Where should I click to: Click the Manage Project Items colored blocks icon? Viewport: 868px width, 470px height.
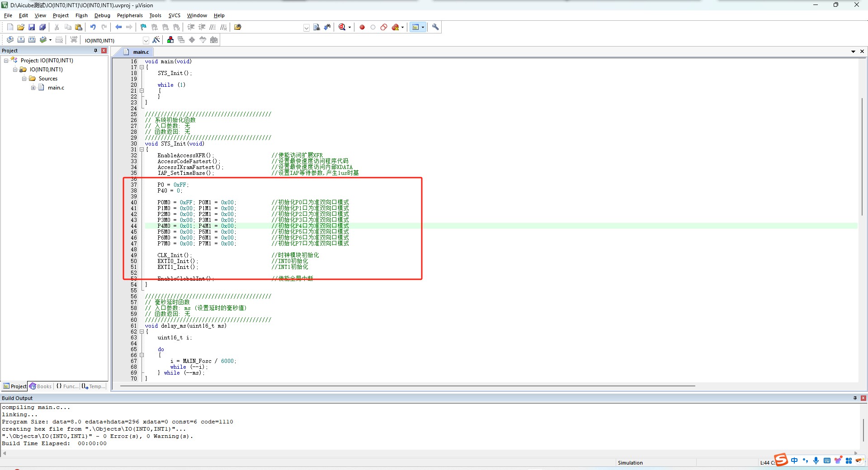tap(170, 40)
